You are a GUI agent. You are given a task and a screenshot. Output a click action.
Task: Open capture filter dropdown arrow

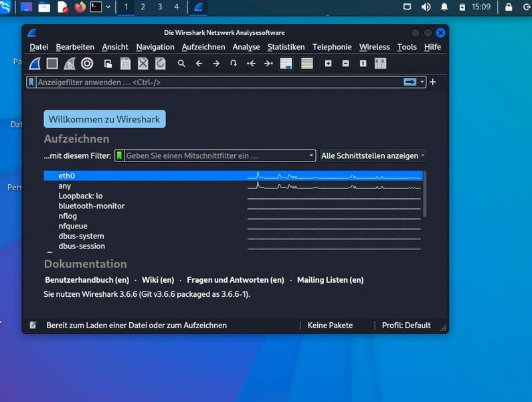tap(311, 155)
